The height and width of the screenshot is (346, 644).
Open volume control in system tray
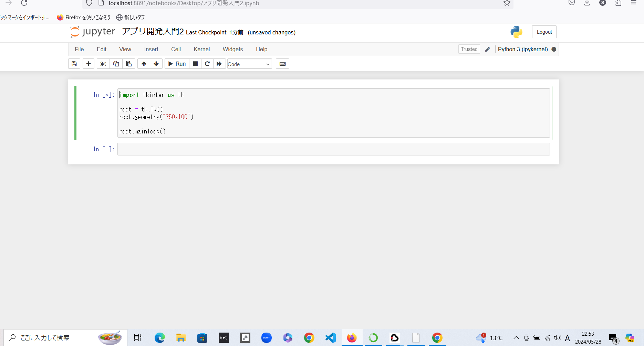[x=557, y=338]
